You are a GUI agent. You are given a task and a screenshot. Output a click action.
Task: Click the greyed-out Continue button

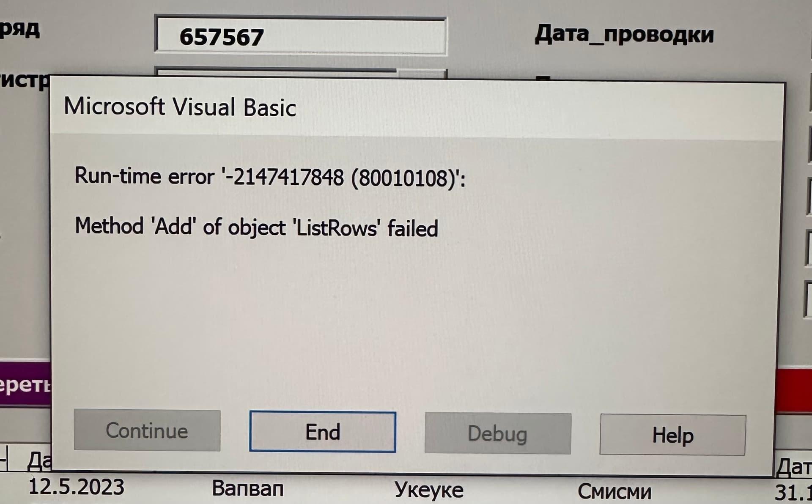point(147,430)
